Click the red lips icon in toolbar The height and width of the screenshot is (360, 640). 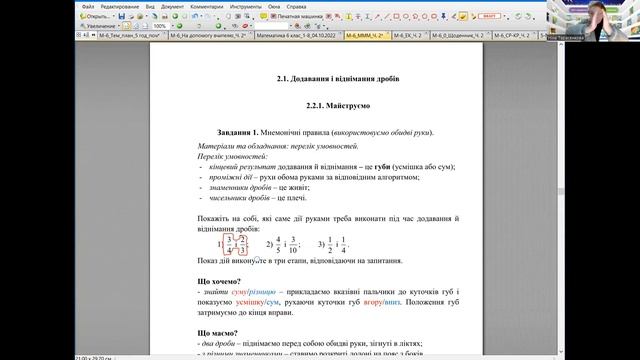click(245, 26)
